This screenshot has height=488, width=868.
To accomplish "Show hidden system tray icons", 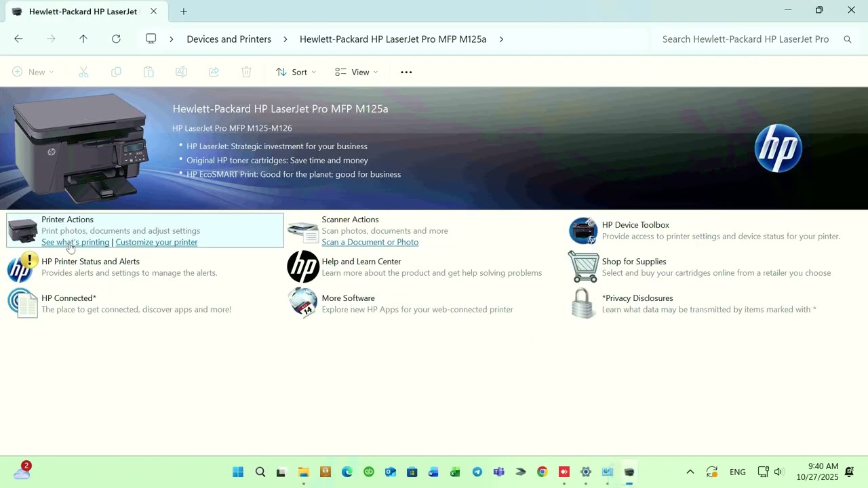I will [x=690, y=472].
